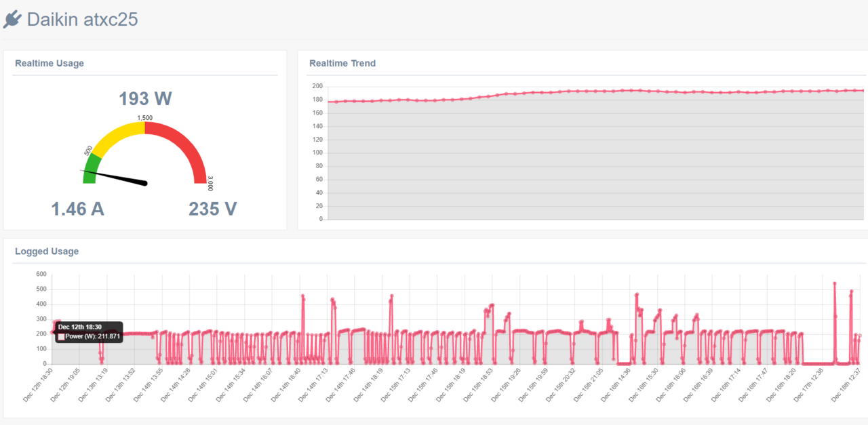The height and width of the screenshot is (425, 868).
Task: Click the 1,500 label on the gauge
Action: [144, 118]
